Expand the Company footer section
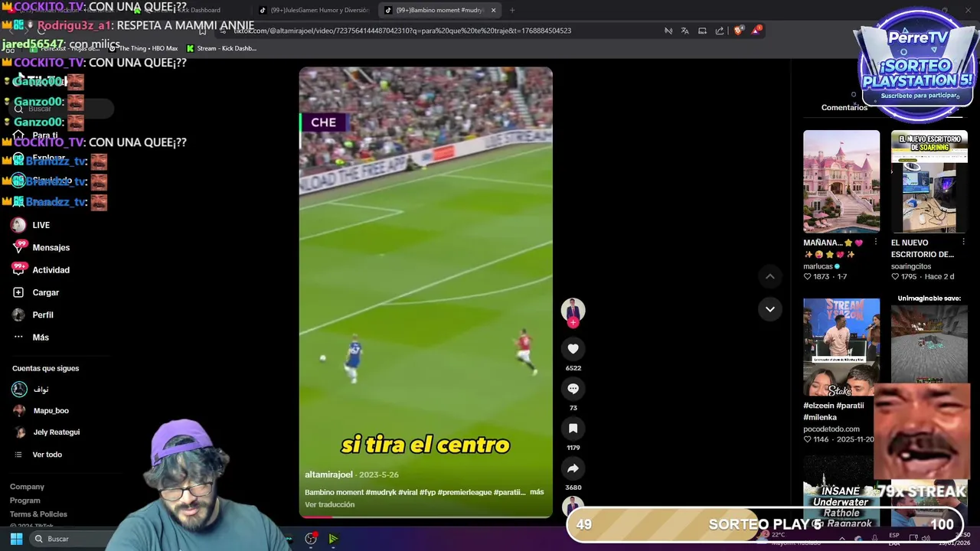 pos(27,487)
